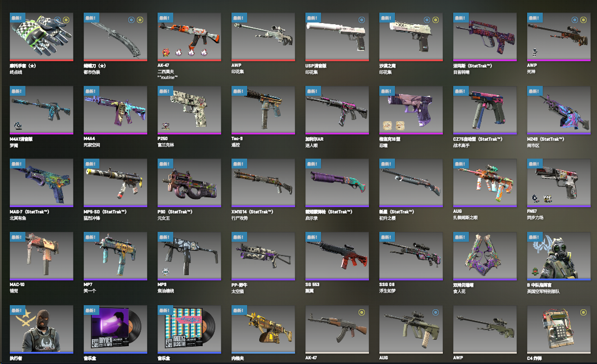
Task: Click the blue CT equip icon on the USP pistol
Action: tap(361, 20)
